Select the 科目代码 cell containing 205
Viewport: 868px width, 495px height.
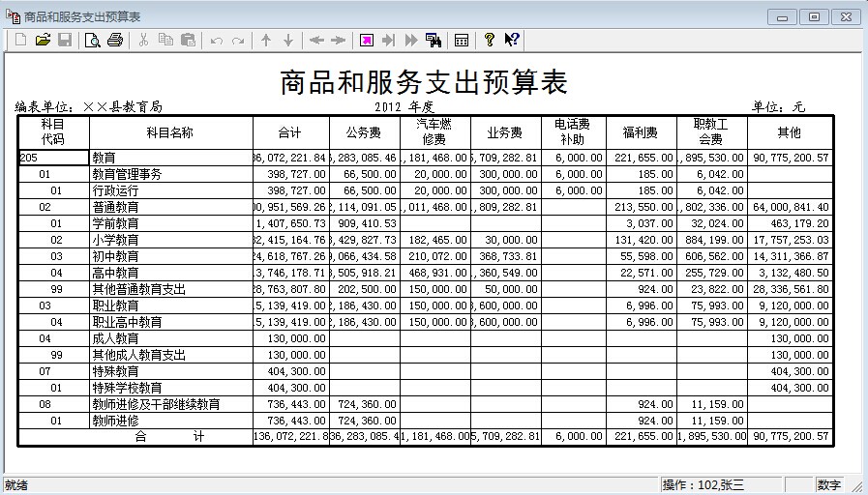[x=53, y=158]
